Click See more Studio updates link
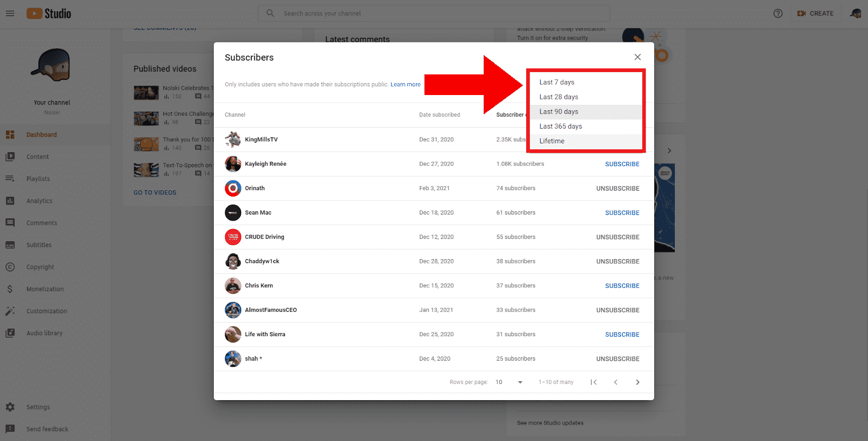This screenshot has height=441, width=868. 550,423
